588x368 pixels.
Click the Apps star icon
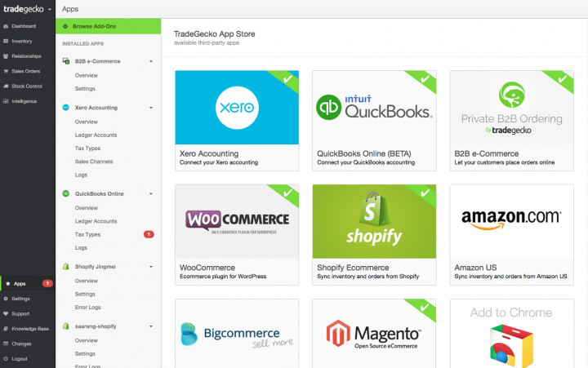coord(8,284)
